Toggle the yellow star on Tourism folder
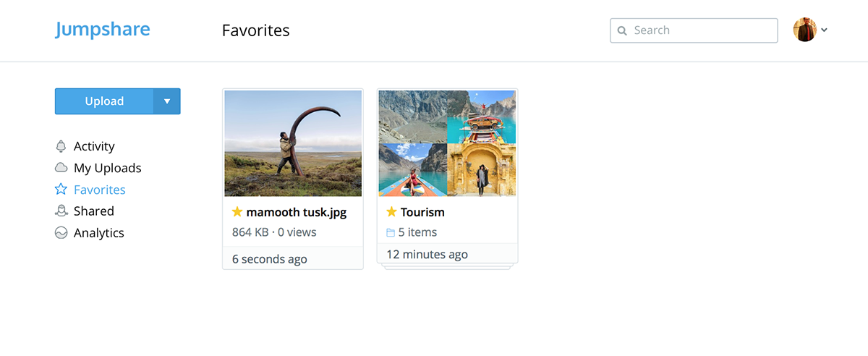Image resolution: width=868 pixels, height=356 pixels. [391, 212]
